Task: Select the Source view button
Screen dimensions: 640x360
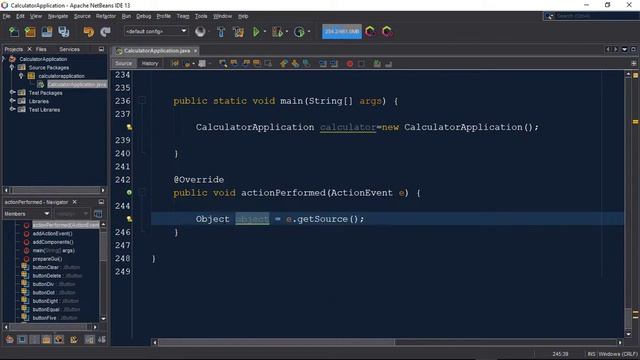Action: [123, 64]
